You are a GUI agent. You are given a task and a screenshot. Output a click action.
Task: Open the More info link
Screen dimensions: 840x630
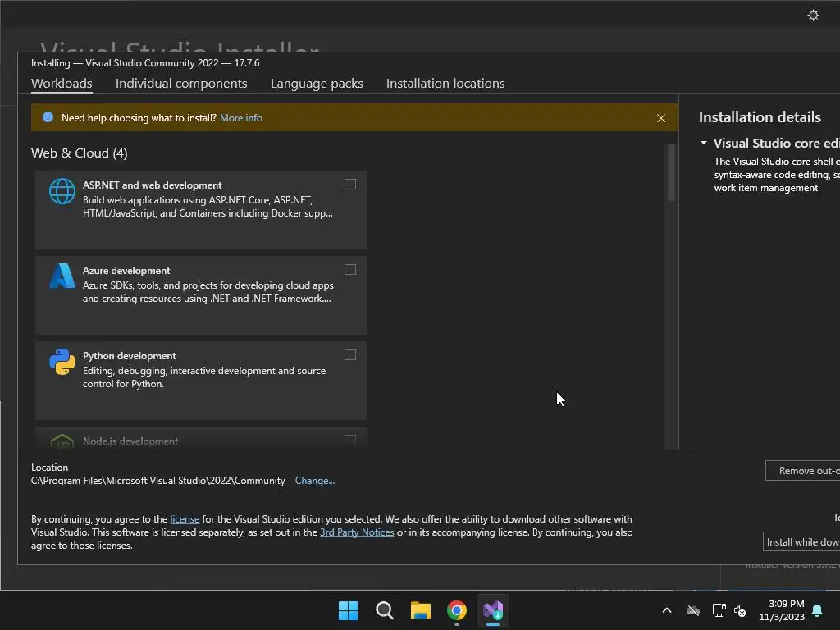241,118
